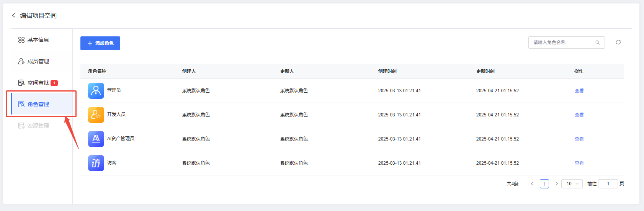Click the 开发人员 role avatar icon

96,115
